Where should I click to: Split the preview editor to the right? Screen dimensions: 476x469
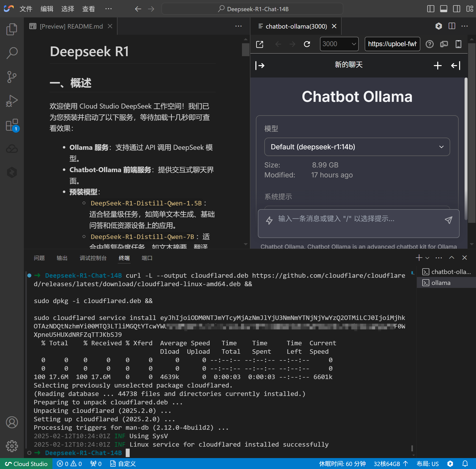tap(452, 26)
